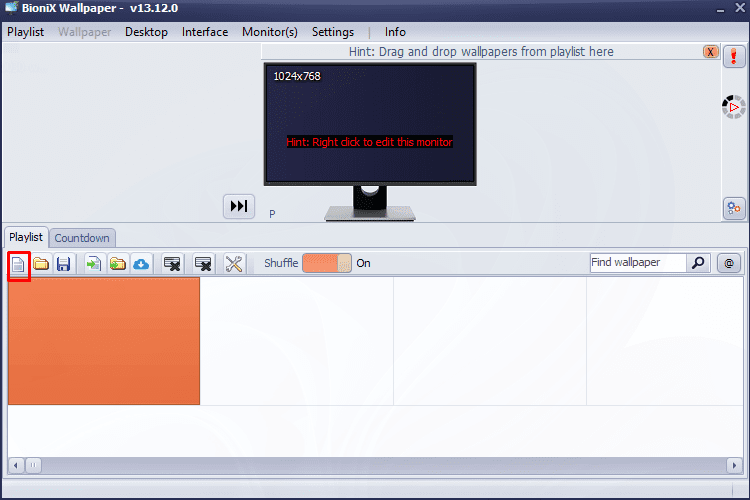Click the horizontal scrollbar thumb
The image size is (750, 500).
[x=33, y=465]
